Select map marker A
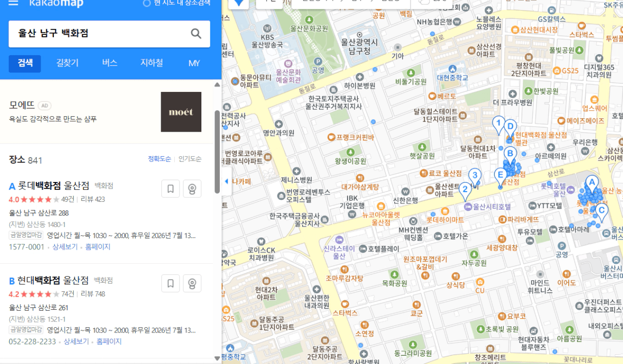 [x=591, y=184]
